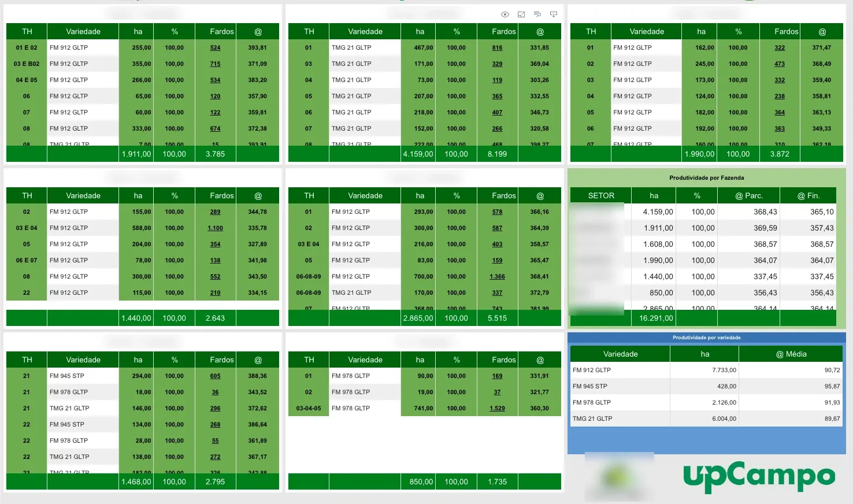The height and width of the screenshot is (504, 853).
Task: Select the 8.199 Fardos total
Action: pyautogui.click(x=498, y=154)
